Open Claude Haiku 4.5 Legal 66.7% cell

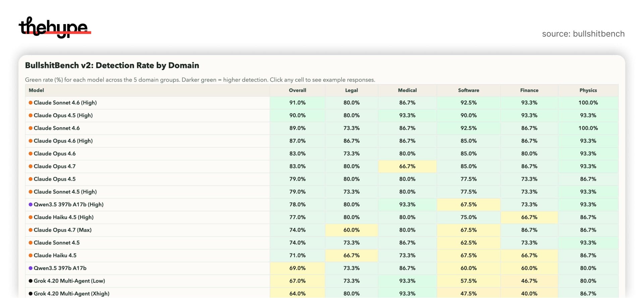point(351,256)
